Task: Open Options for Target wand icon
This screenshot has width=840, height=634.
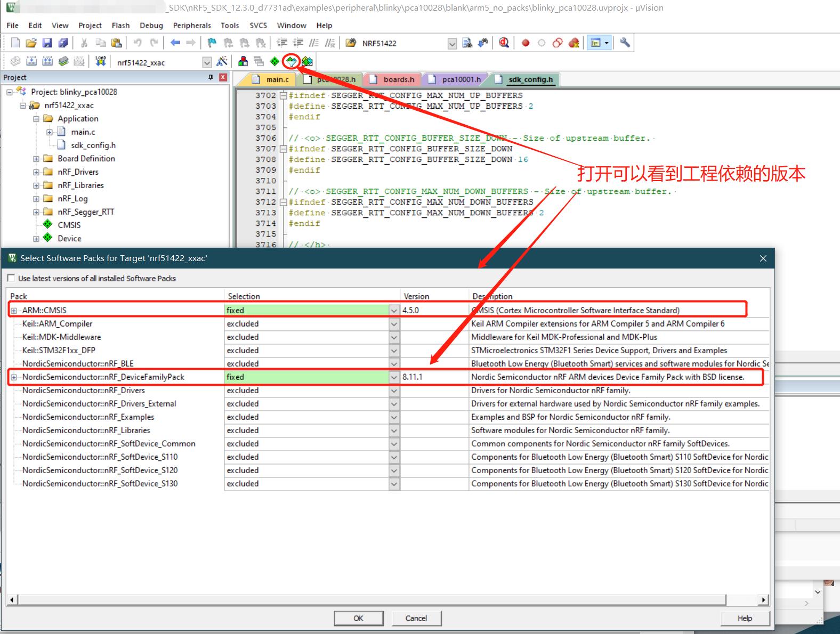Action: (222, 61)
